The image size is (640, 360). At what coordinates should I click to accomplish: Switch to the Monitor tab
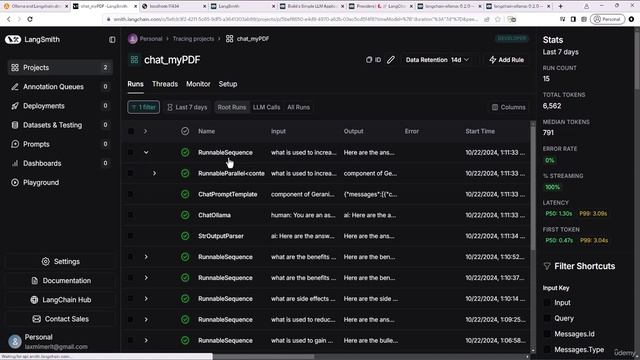click(x=198, y=84)
